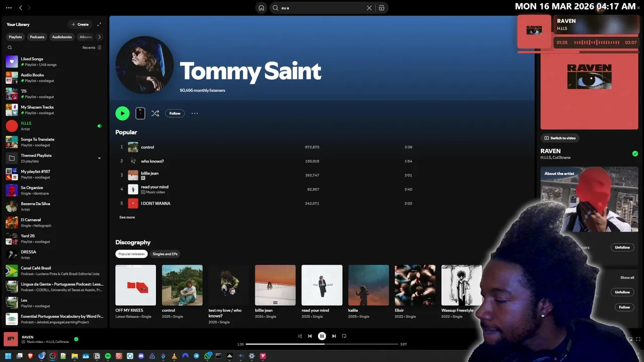Filter library by Playlists

click(x=15, y=37)
